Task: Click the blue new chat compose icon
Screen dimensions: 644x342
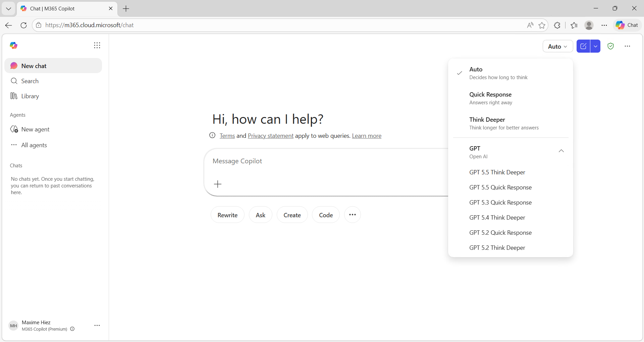Action: click(x=583, y=46)
